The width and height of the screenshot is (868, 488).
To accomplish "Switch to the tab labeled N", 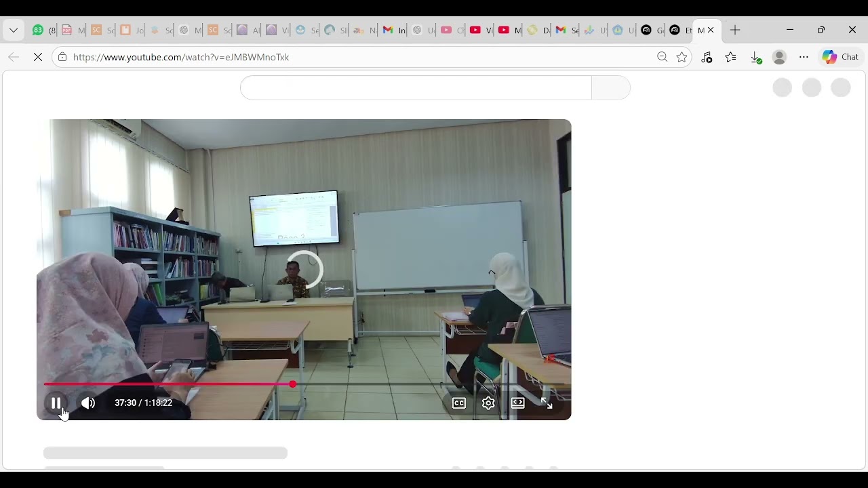I will tap(365, 30).
